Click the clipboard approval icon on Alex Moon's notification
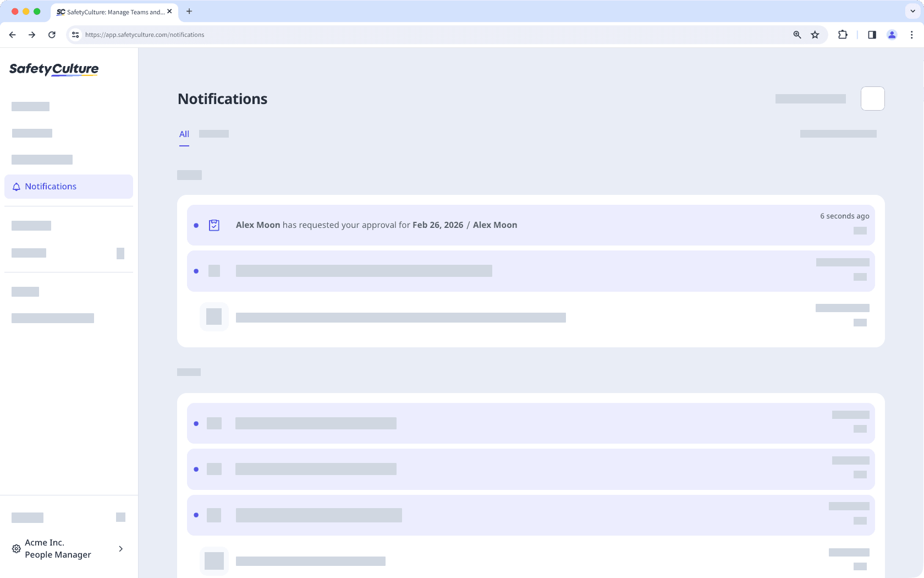The width and height of the screenshot is (924, 578). pyautogui.click(x=214, y=225)
